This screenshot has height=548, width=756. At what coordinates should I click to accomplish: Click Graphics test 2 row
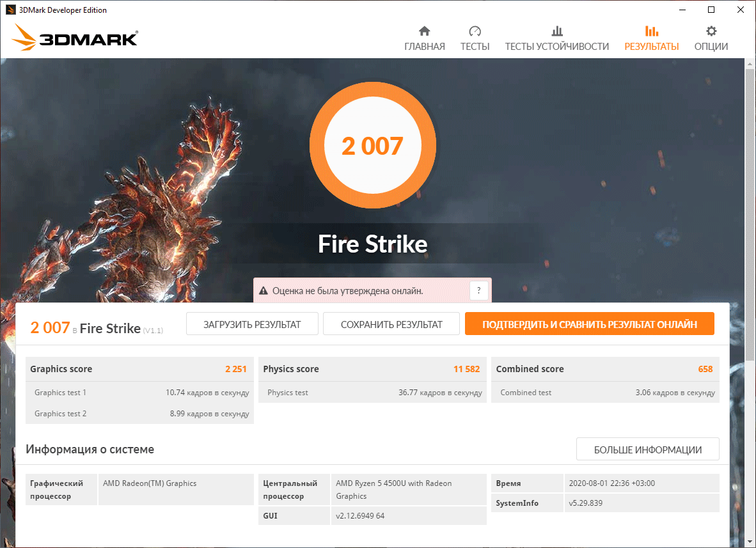point(140,414)
